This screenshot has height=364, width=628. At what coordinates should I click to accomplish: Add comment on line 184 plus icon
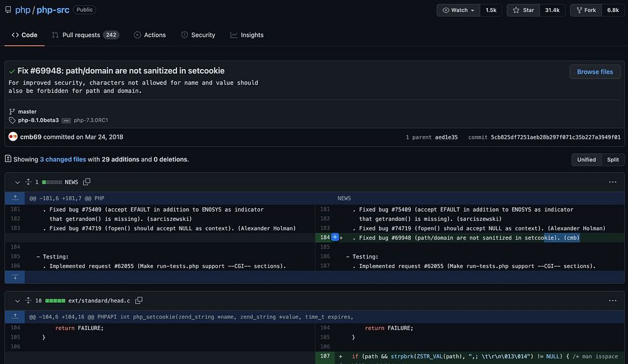point(335,238)
